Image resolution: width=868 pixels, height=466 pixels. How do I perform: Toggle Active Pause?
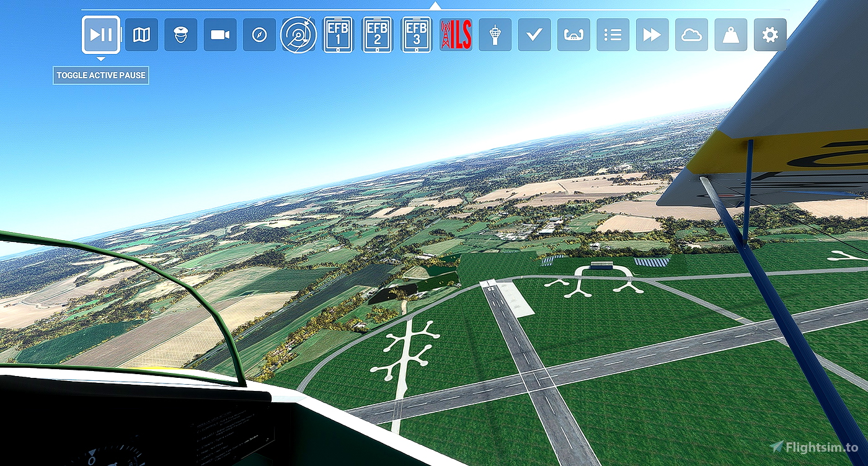101,35
